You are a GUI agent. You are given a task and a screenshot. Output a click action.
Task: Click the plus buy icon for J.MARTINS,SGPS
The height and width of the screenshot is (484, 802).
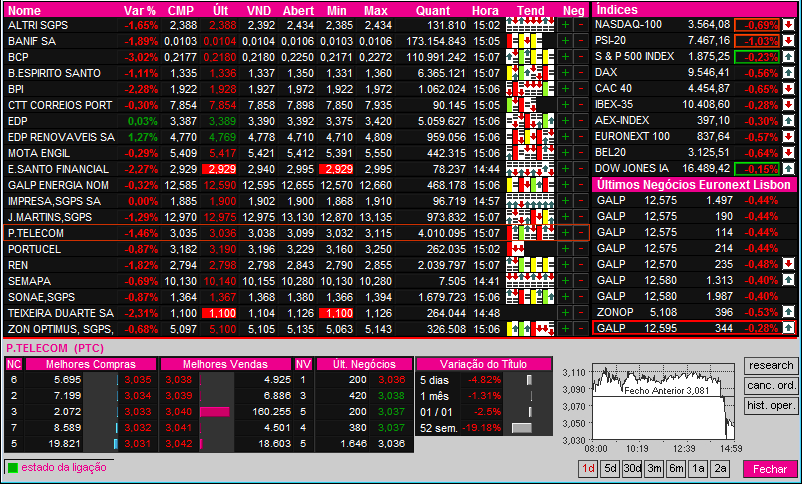[565, 217]
